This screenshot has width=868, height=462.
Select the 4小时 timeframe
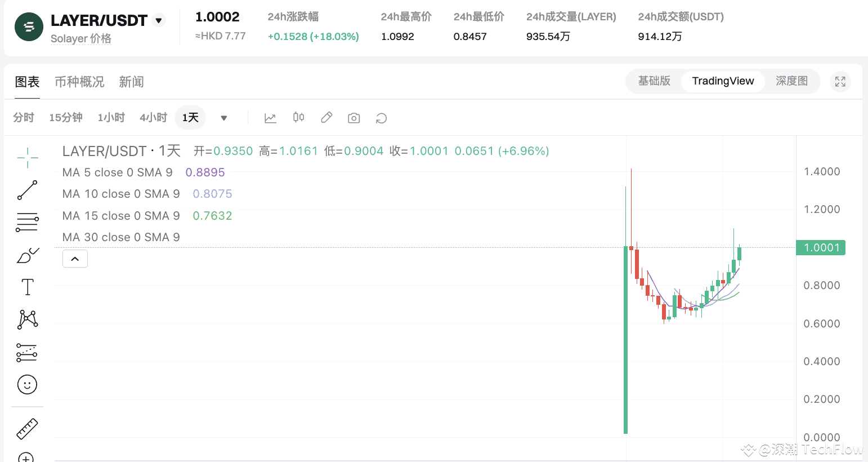153,117
